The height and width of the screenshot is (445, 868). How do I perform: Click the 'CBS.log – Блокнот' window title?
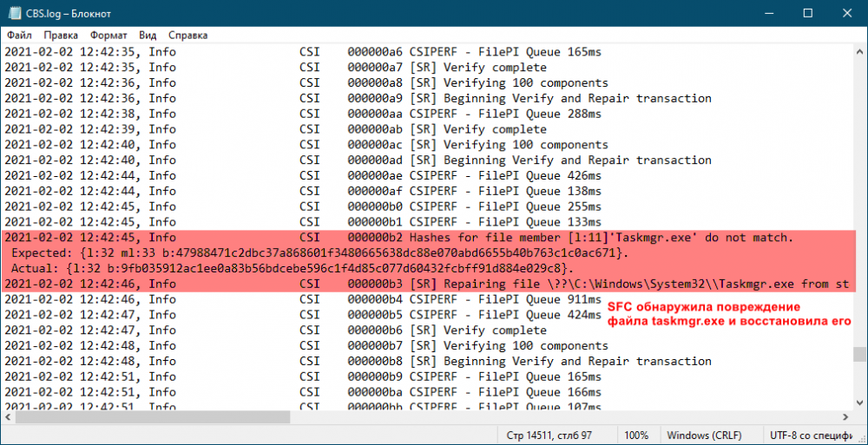68,13
